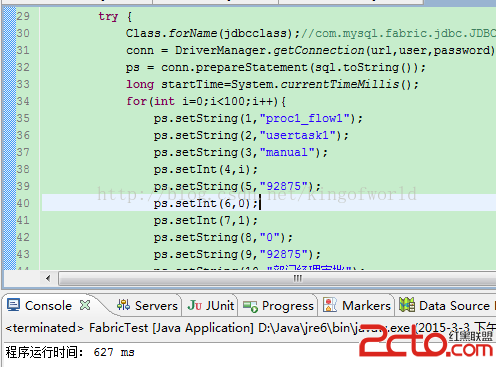The width and height of the screenshot is (496, 367).
Task: Open the Progress tab
Action: (279, 305)
